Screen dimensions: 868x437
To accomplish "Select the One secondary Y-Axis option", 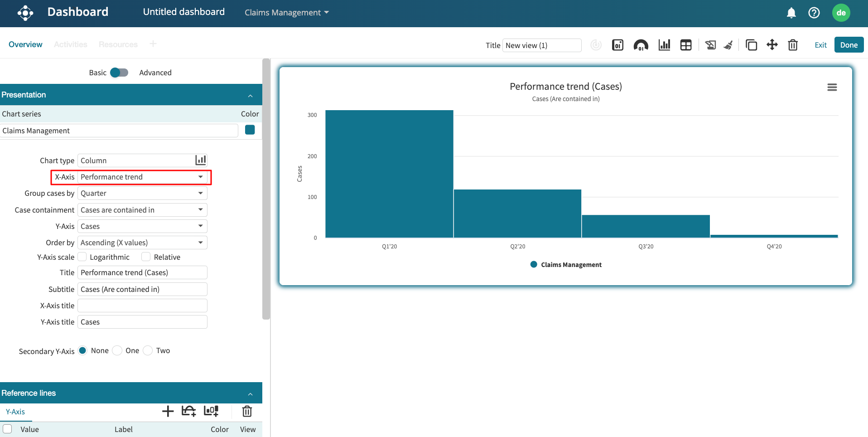I will coord(117,350).
